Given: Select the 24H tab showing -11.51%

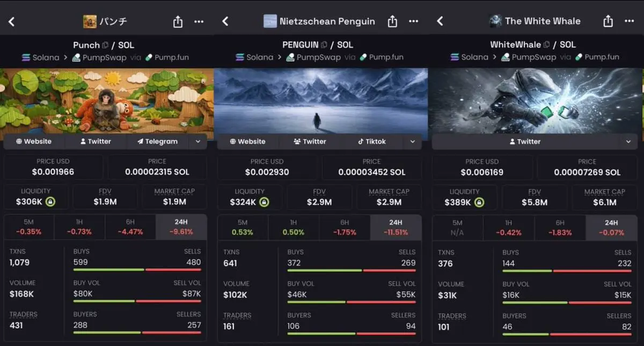Looking at the screenshot, I should tap(396, 227).
